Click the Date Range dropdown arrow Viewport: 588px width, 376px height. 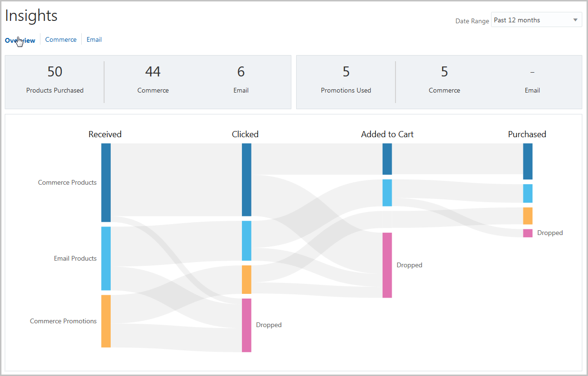pos(575,20)
